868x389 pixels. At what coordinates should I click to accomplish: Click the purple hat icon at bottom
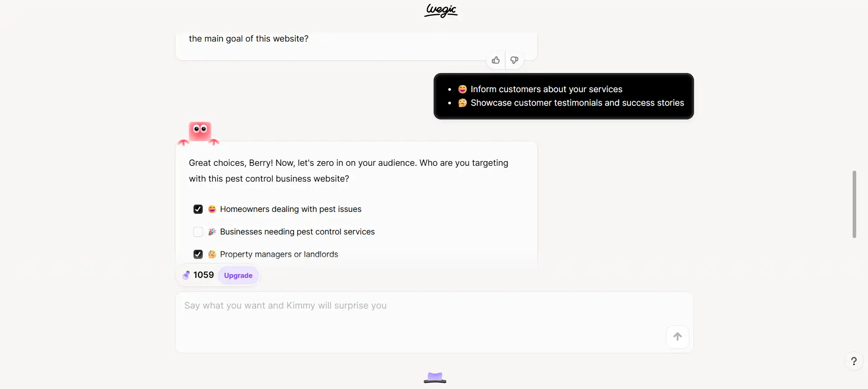pyautogui.click(x=435, y=378)
